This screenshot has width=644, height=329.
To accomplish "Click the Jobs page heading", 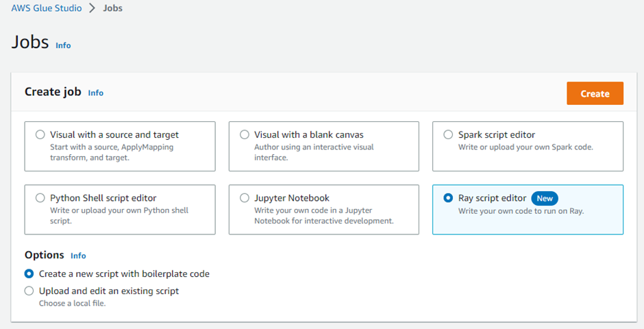I will [x=30, y=42].
